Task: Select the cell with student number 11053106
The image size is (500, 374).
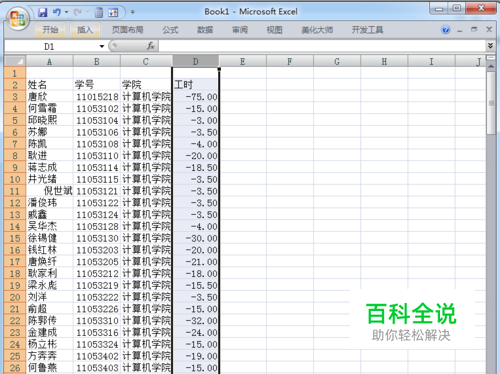Action: [x=97, y=132]
